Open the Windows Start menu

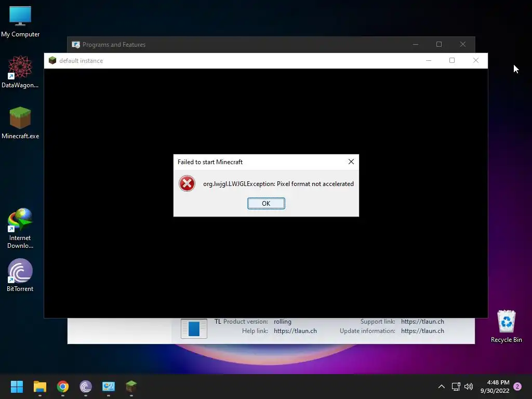(17, 387)
